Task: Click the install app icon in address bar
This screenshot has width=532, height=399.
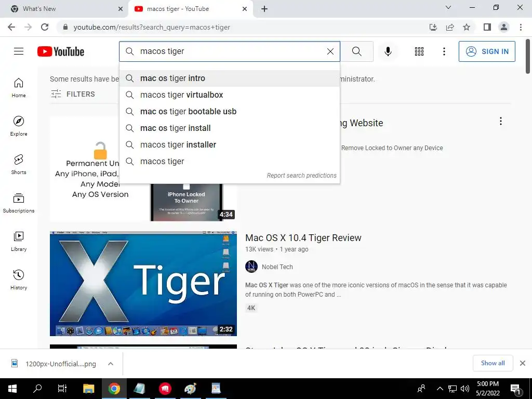Action: [x=433, y=27]
